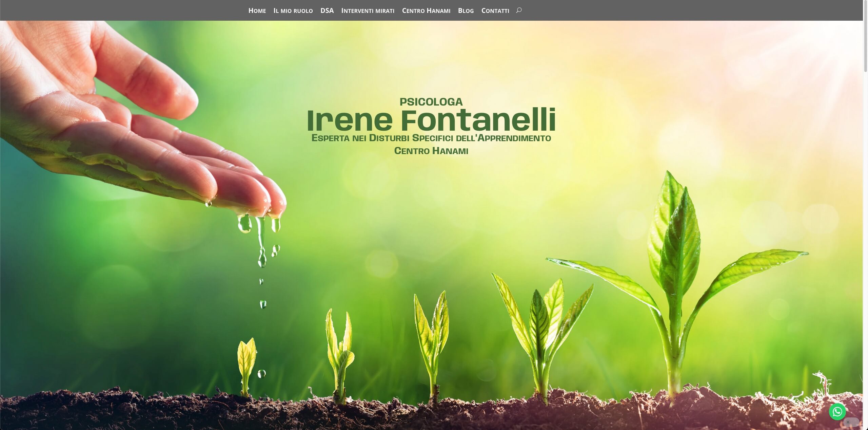Open Interventi mirati from the navbar
Image resolution: width=868 pixels, height=430 pixels.
[368, 11]
